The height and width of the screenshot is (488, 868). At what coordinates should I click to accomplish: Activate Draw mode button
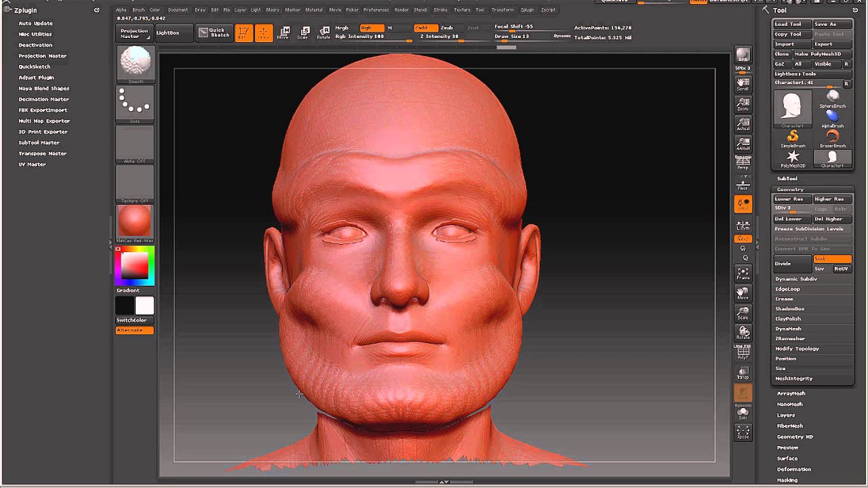point(263,33)
